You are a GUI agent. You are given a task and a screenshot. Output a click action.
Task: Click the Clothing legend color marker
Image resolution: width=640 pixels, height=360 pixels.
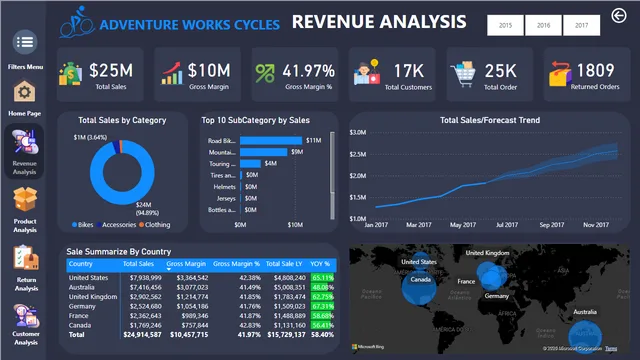tap(141, 224)
